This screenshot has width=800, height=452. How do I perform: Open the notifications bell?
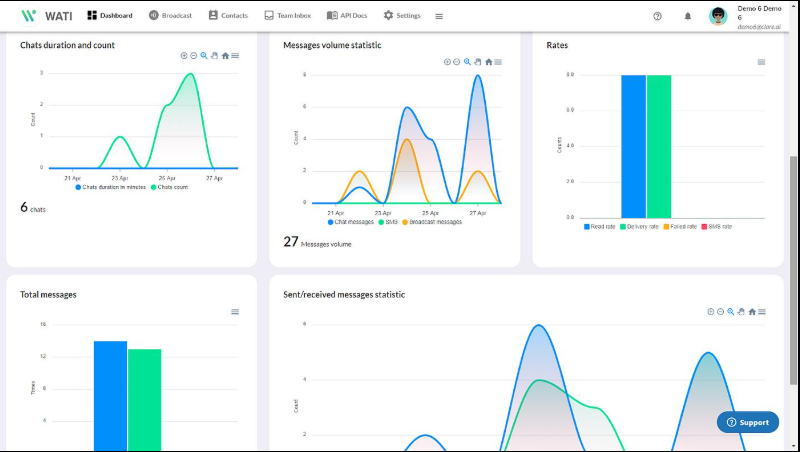[688, 16]
